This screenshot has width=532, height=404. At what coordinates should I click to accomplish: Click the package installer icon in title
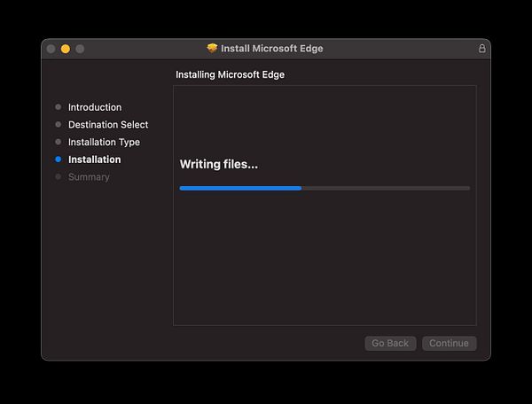coord(212,48)
